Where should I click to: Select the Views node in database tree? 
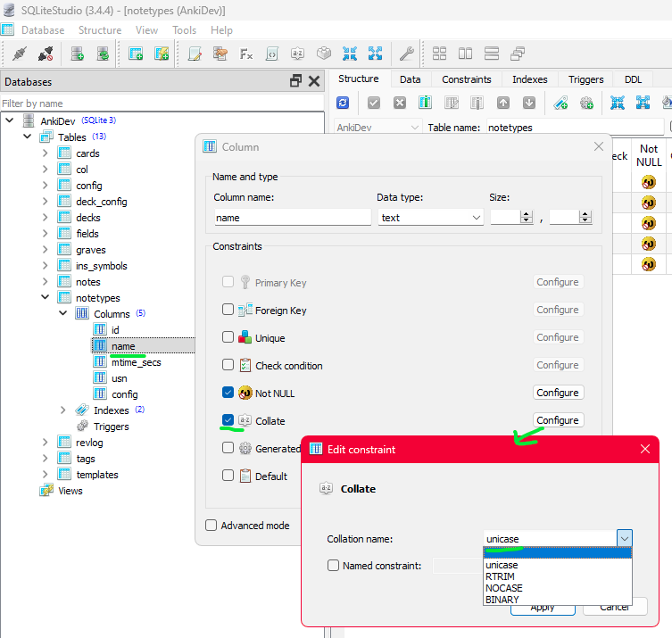click(x=71, y=491)
